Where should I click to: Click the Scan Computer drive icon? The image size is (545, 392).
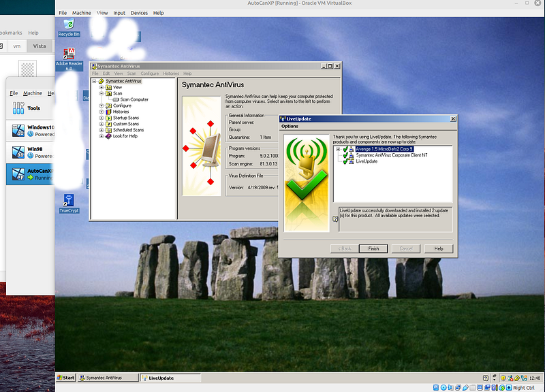(116, 99)
